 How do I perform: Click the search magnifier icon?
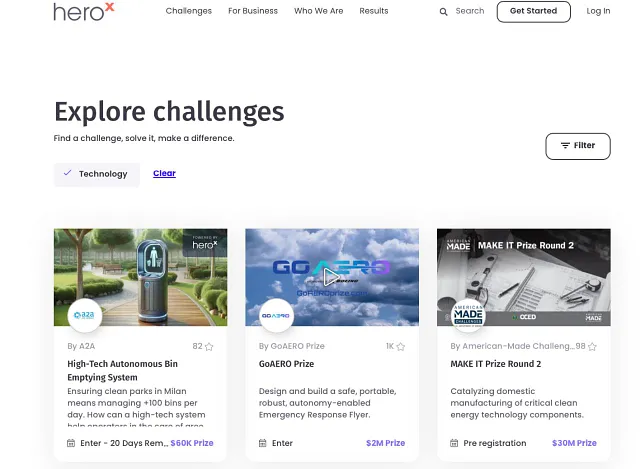tap(443, 12)
